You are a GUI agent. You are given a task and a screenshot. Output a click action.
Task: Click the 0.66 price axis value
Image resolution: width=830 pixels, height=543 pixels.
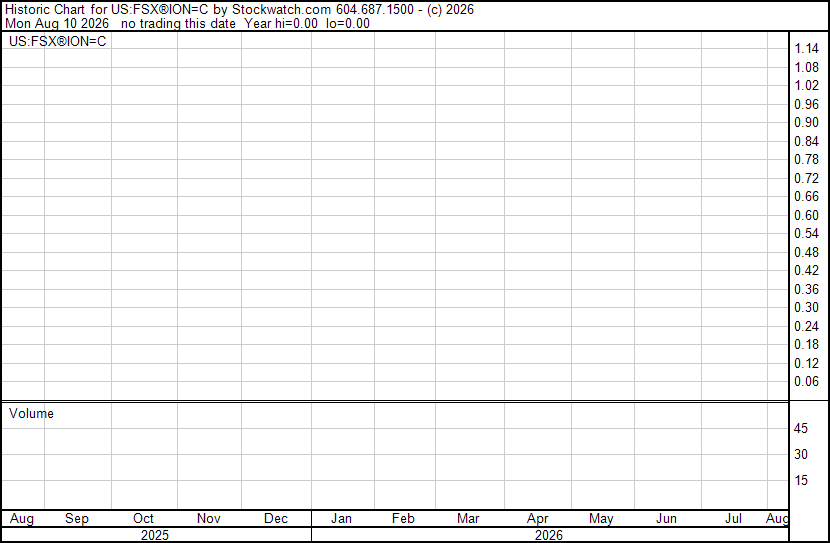(806, 196)
